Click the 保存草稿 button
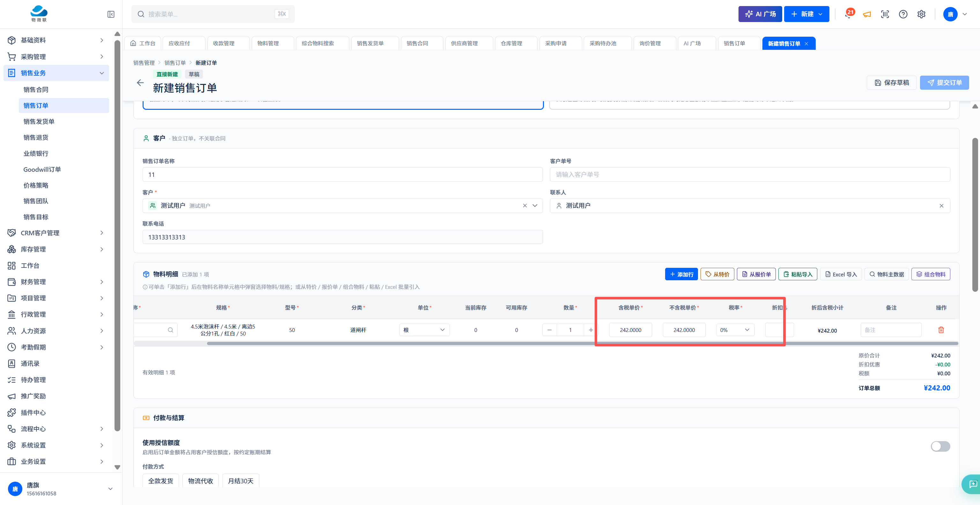 (891, 83)
